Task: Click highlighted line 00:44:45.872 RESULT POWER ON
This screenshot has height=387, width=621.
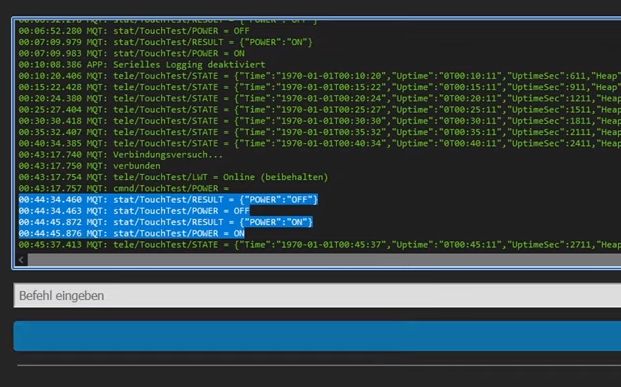Action: pos(166,222)
